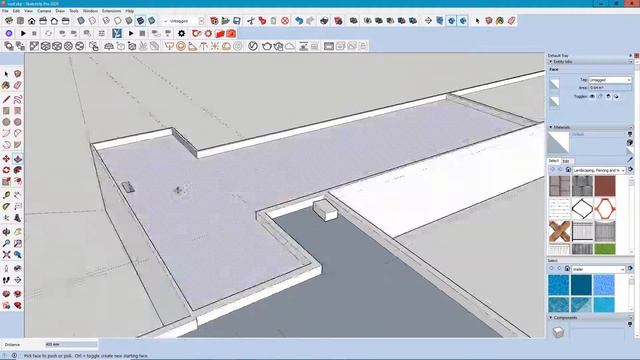Image resolution: width=640 pixels, height=360 pixels.
Task: Click the eyedropper Sample Paint icon in Materials
Action: coord(630,160)
